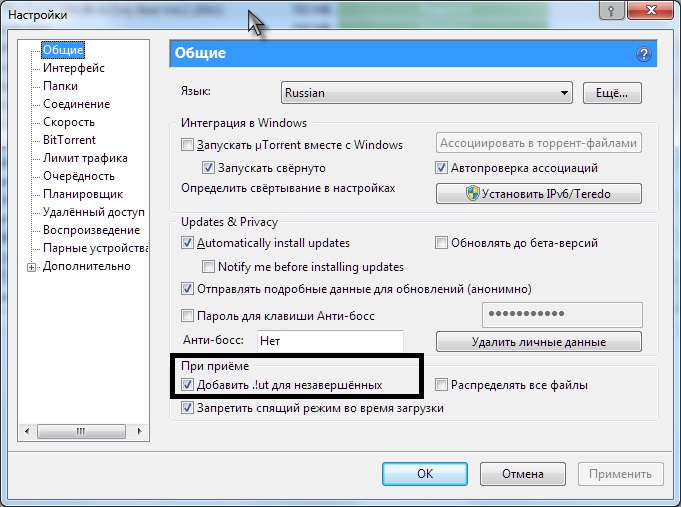Open Планировщик settings

point(83,194)
